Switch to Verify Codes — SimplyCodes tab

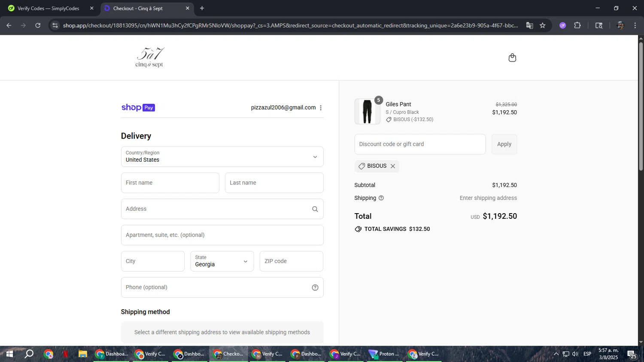click(x=50, y=8)
